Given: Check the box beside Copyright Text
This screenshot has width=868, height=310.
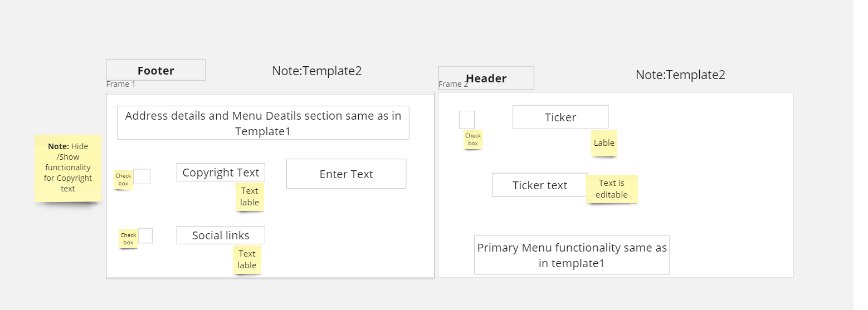Looking at the screenshot, I should [142, 176].
